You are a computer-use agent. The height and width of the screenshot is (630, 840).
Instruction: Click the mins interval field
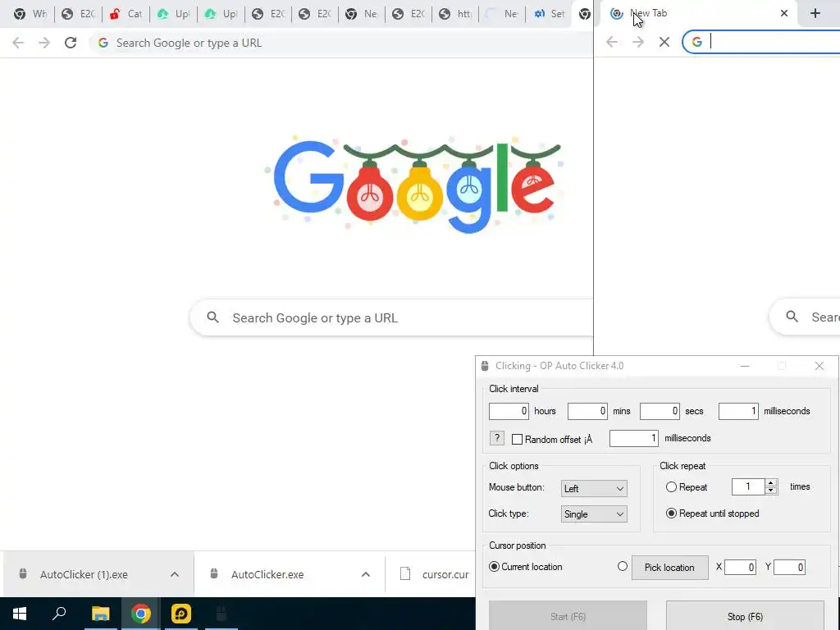[x=587, y=411]
